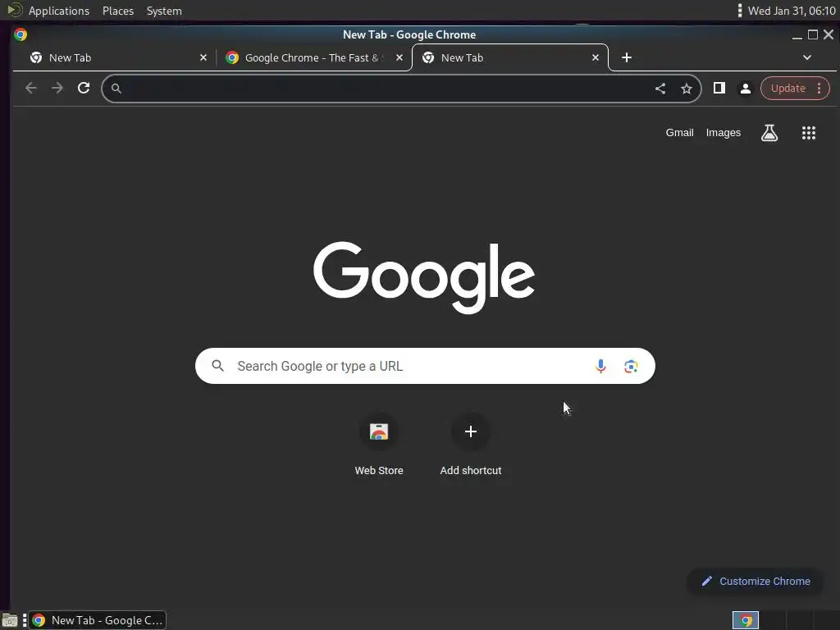The height and width of the screenshot is (630, 840).
Task: Open the Applications menu
Action: 59,11
